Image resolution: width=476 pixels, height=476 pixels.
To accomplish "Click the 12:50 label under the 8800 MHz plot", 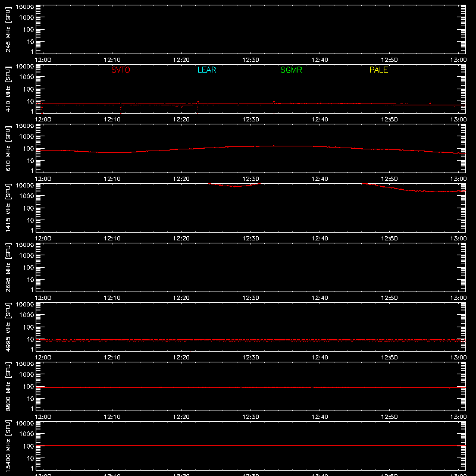I will [389, 417].
